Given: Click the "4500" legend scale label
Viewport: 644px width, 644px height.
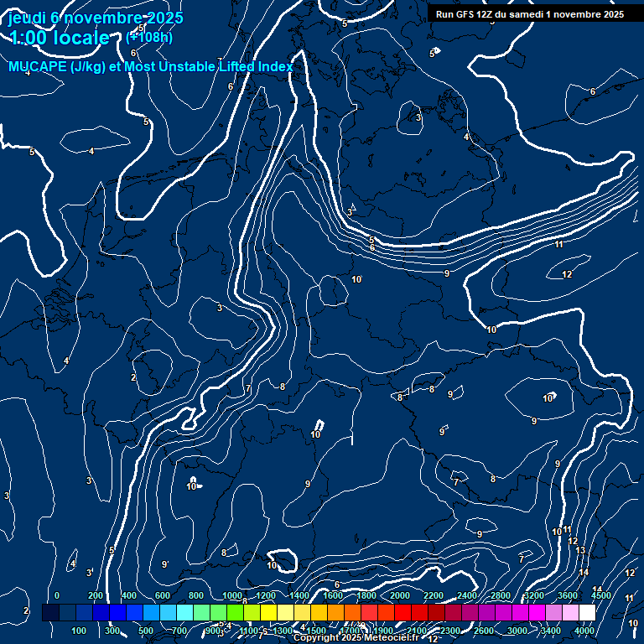Looking at the screenshot, I should [601, 595].
